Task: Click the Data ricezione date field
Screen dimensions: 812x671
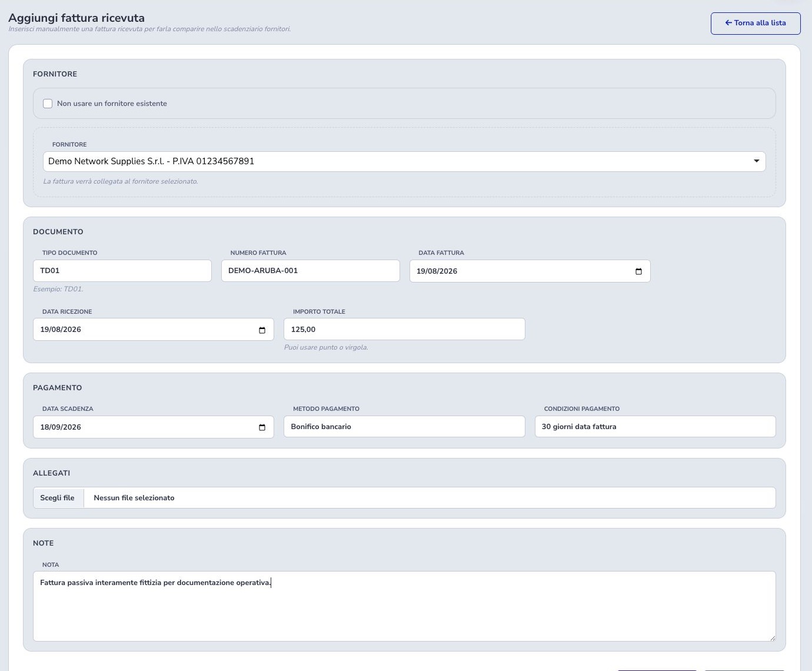Action: pos(154,330)
